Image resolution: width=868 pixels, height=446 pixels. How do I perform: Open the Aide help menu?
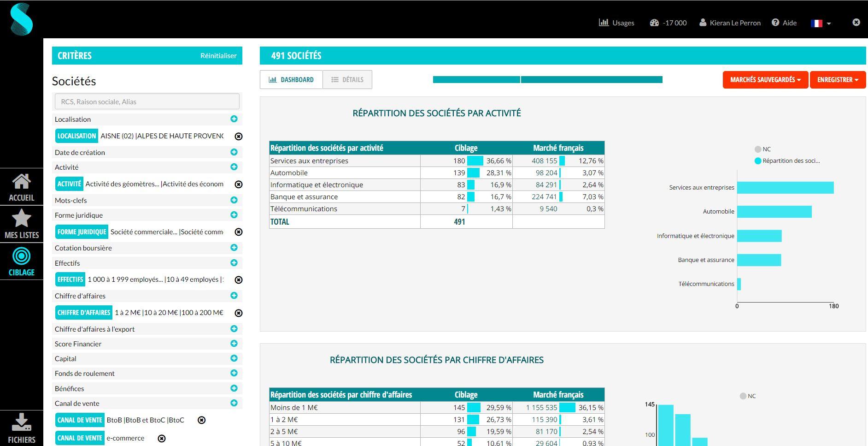click(784, 23)
